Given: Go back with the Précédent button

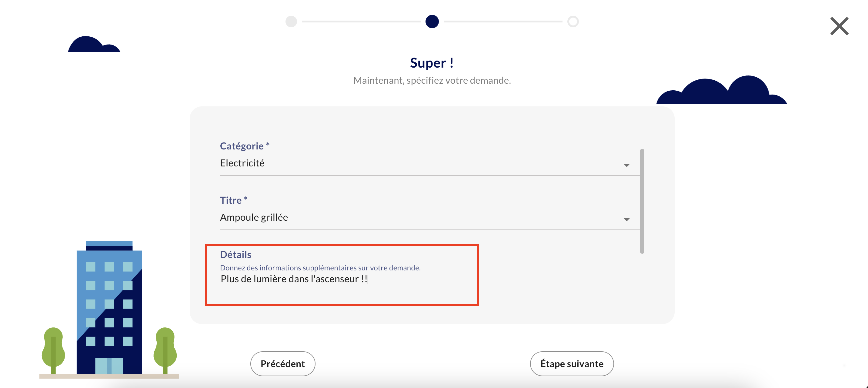Looking at the screenshot, I should [283, 363].
